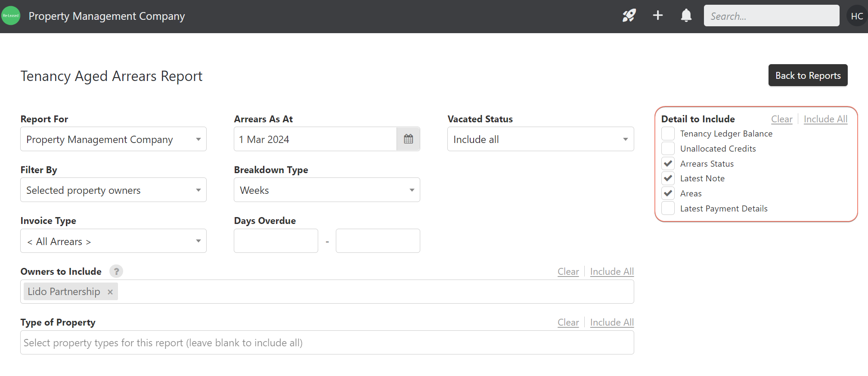This screenshot has height=376, width=868.
Task: Click the Back to Reports button
Action: coord(808,75)
